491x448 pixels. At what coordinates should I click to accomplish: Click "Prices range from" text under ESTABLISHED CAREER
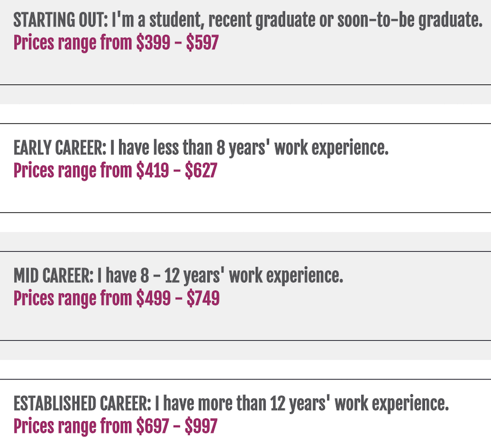click(x=73, y=426)
